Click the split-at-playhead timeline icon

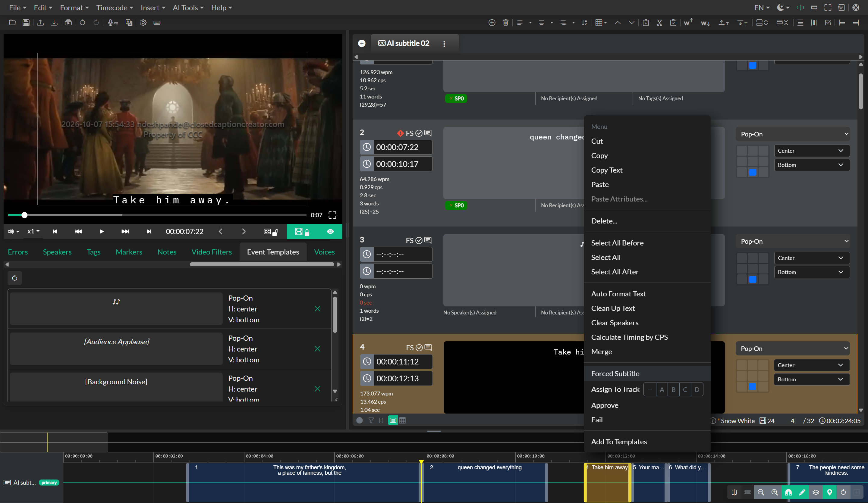(x=734, y=492)
